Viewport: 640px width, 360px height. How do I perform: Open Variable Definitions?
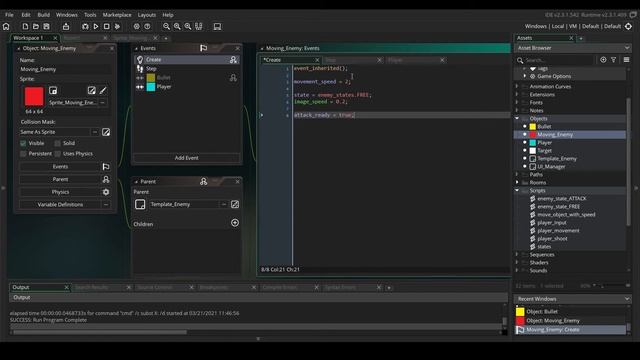click(x=60, y=204)
